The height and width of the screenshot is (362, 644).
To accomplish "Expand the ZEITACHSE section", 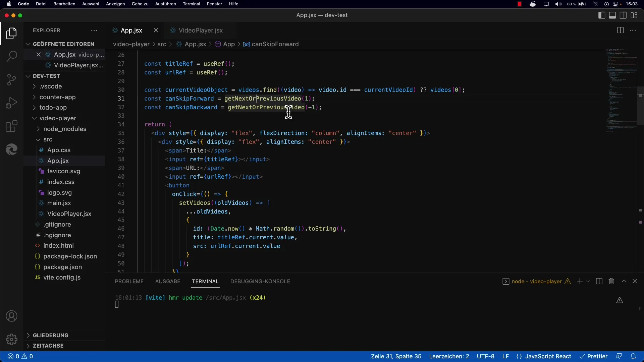I will point(48,346).
